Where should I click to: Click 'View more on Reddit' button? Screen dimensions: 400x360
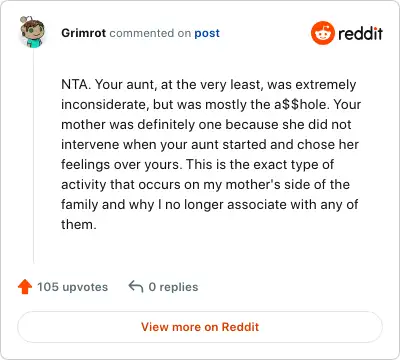[200, 327]
